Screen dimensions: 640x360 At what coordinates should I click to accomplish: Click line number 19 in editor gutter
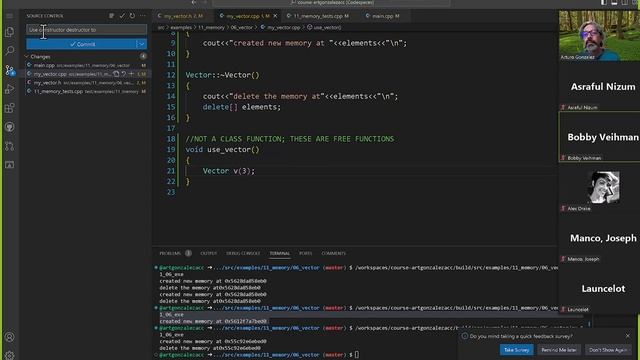(171, 149)
